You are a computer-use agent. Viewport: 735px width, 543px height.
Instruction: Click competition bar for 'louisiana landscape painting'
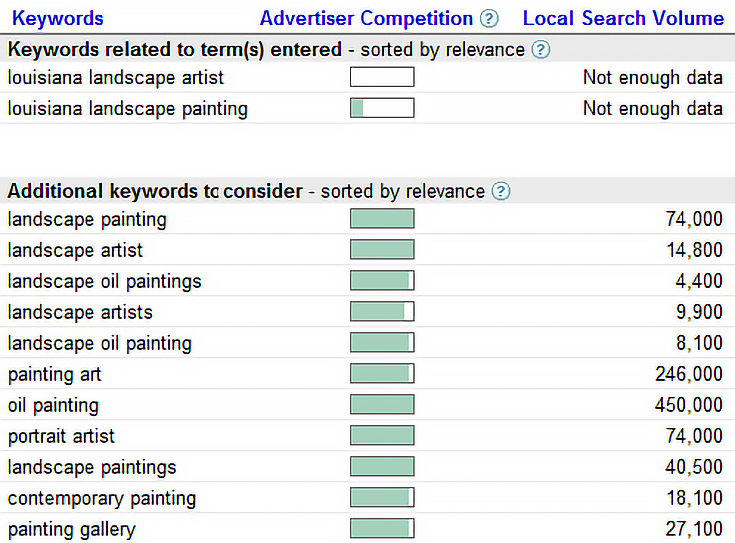(382, 108)
